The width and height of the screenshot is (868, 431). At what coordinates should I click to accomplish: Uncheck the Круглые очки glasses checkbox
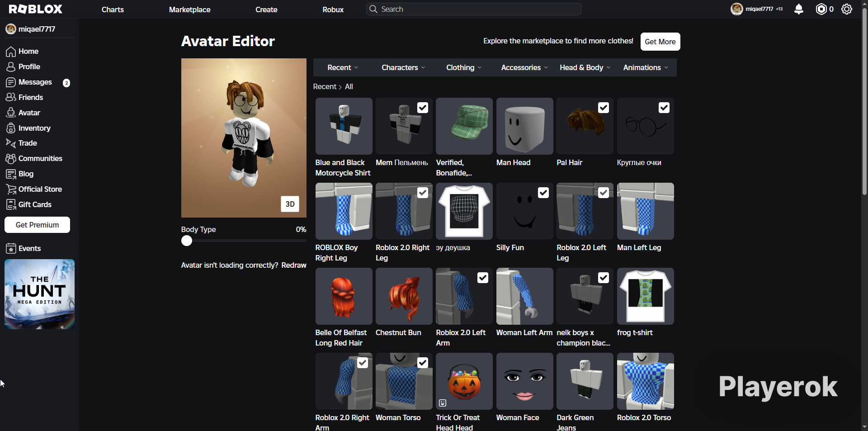pyautogui.click(x=664, y=108)
